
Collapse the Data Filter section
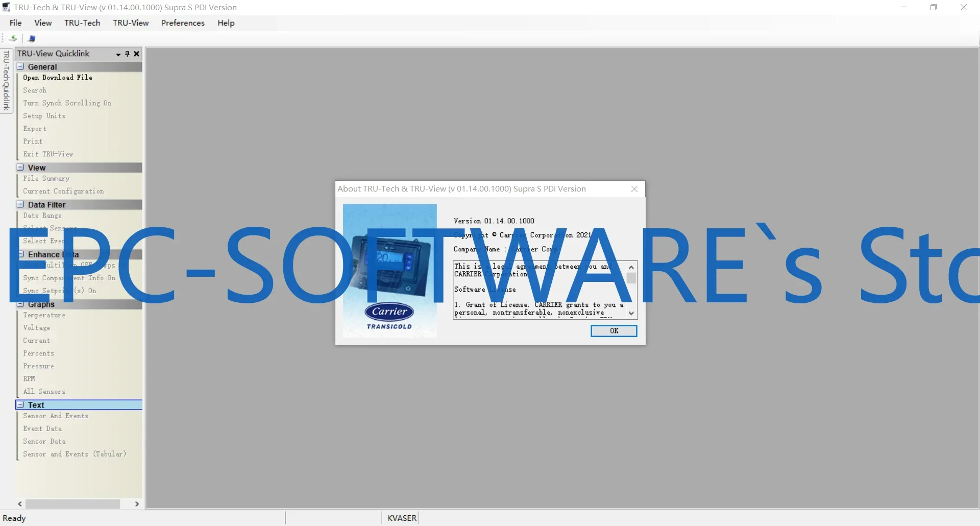point(21,204)
